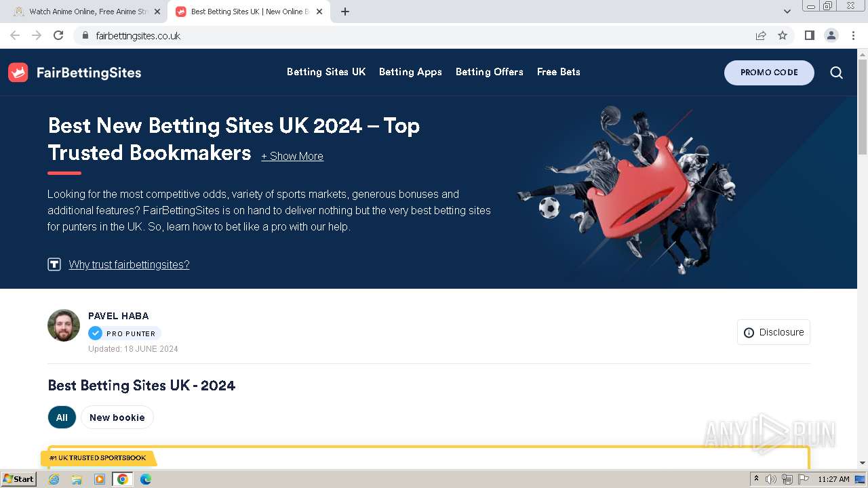
Task: Click the browser forward arrow
Action: point(37,35)
